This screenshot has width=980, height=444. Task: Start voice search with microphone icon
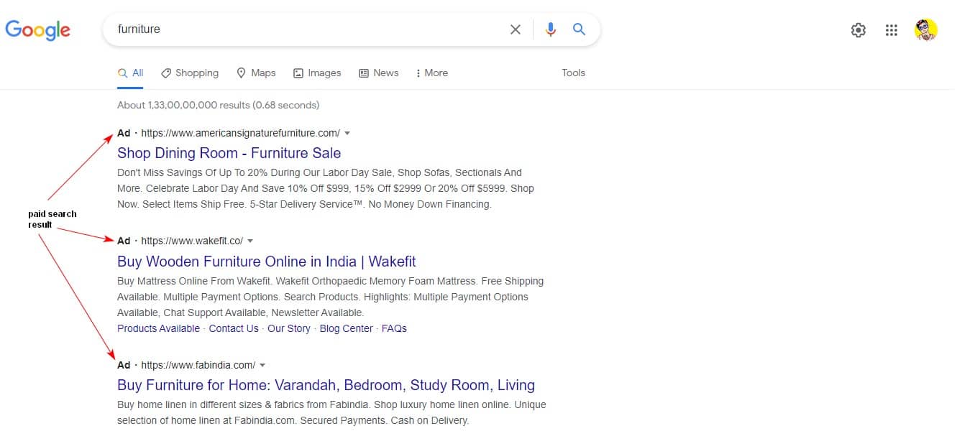coord(551,29)
